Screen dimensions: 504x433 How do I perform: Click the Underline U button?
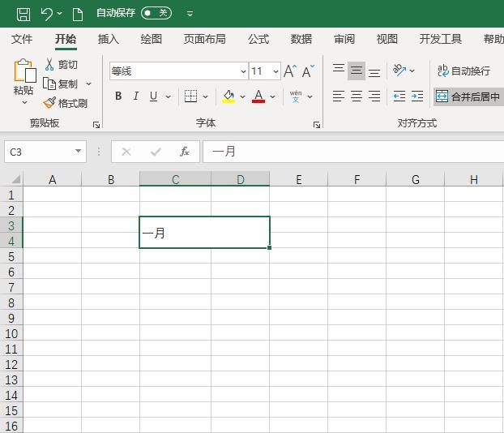(153, 96)
